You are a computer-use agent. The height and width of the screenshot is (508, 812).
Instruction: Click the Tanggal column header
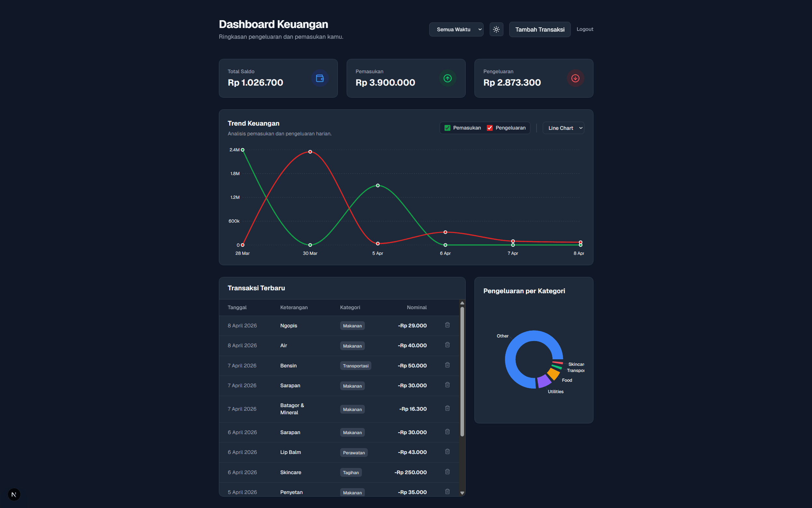click(237, 308)
